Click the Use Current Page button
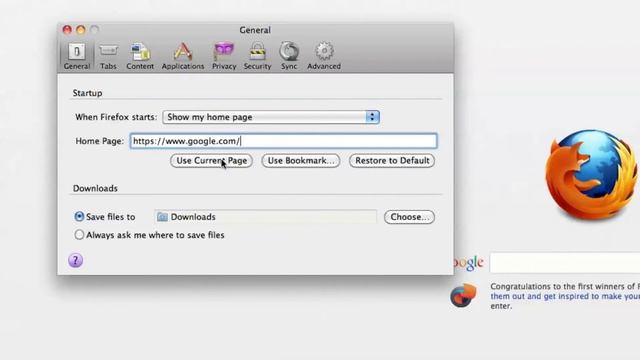 click(211, 160)
